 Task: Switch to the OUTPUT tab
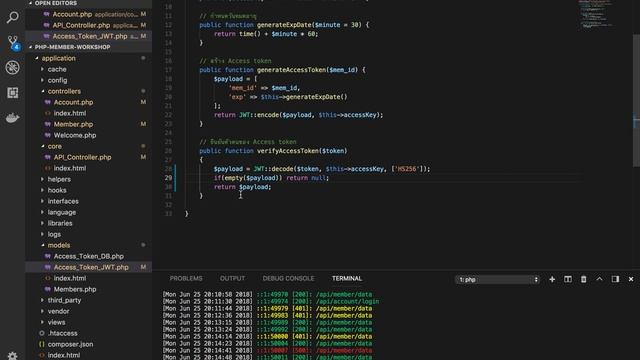coord(232,278)
